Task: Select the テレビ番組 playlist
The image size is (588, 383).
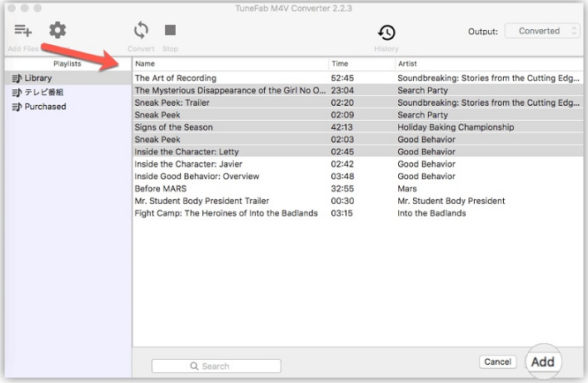Action: [x=67, y=92]
